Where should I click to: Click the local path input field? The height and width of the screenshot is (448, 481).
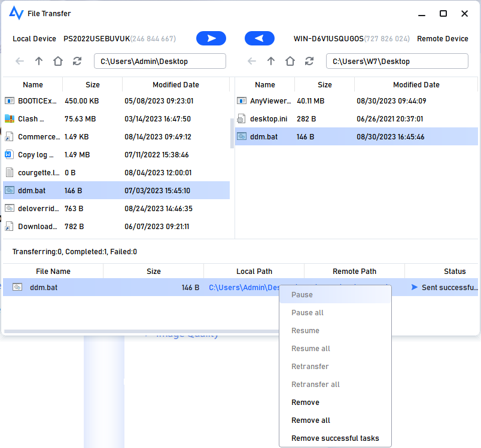pos(160,62)
